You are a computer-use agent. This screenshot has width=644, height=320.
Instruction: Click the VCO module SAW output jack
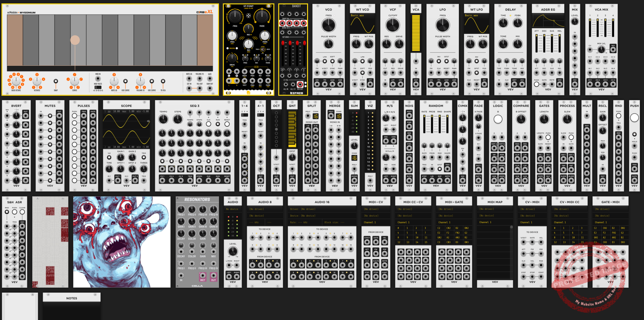(332, 84)
